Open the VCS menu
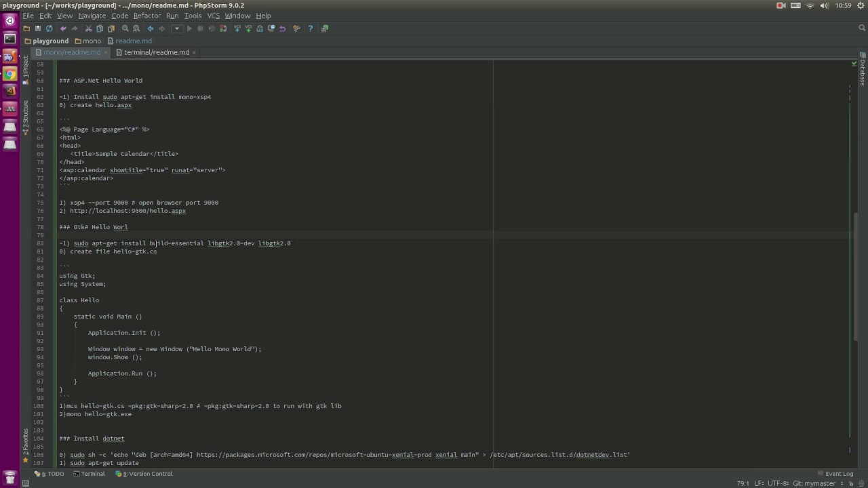 pyautogui.click(x=213, y=16)
